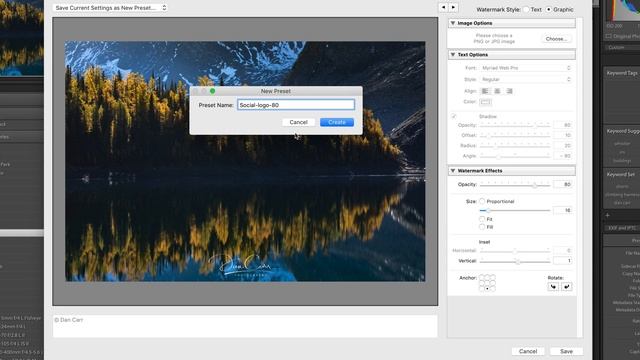The width and height of the screenshot is (640, 360).
Task: Open the Style dropdown
Action: pyautogui.click(x=526, y=79)
